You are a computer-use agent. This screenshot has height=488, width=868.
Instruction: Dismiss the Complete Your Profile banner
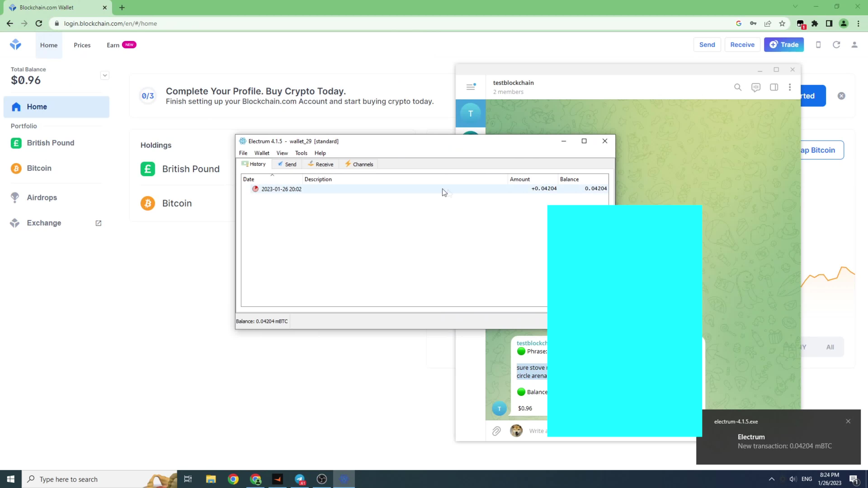coord(841,96)
